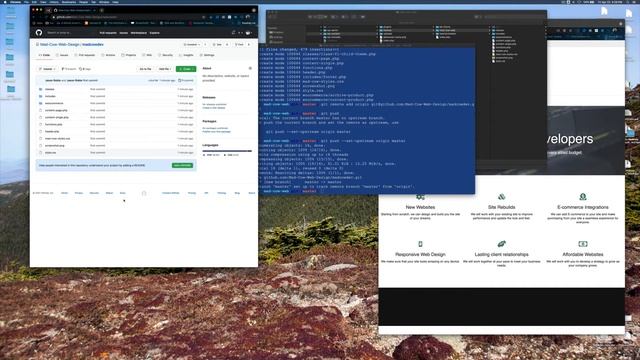Image resolution: width=640 pixels, height=360 pixels.
Task: Open the includes folder in file list
Action: pos(50,96)
